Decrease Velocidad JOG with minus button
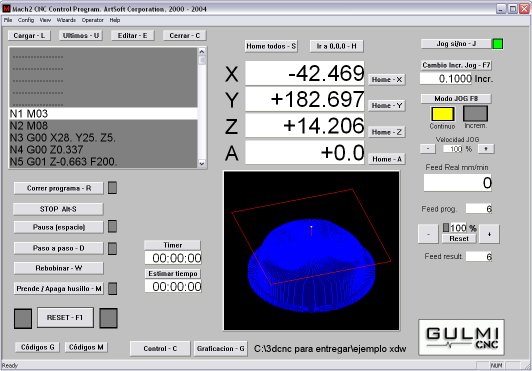 click(x=428, y=149)
